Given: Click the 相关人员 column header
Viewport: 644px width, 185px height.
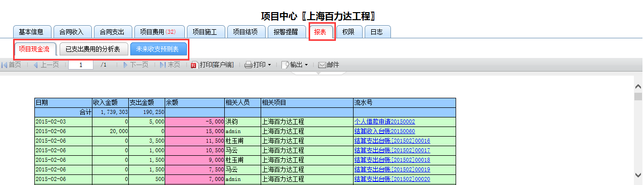Looking at the screenshot, I should pos(242,102).
